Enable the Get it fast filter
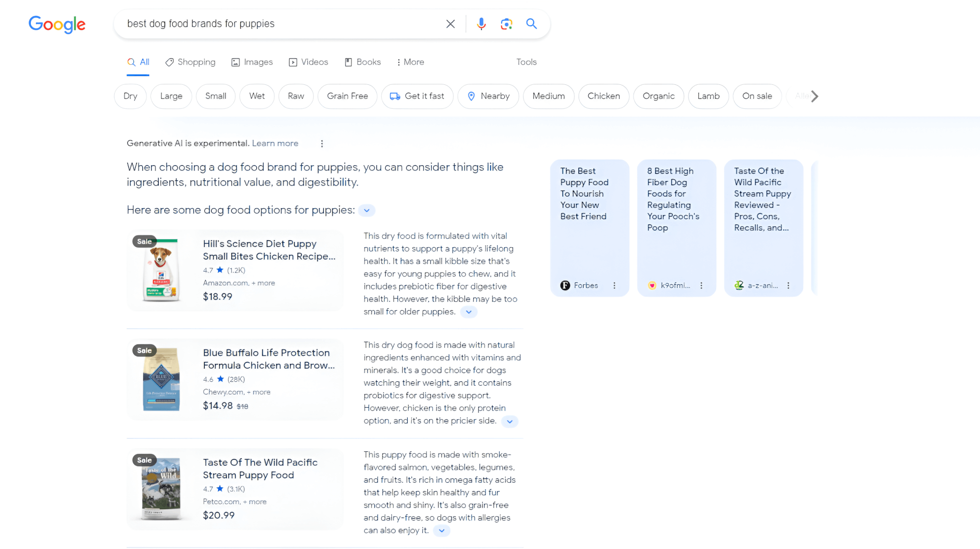This screenshot has width=980, height=549. pos(417,96)
